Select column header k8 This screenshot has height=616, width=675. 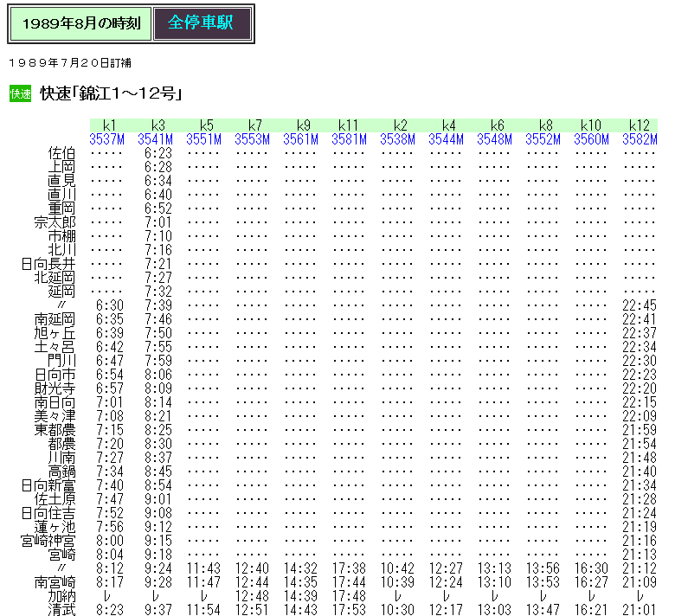click(x=545, y=125)
